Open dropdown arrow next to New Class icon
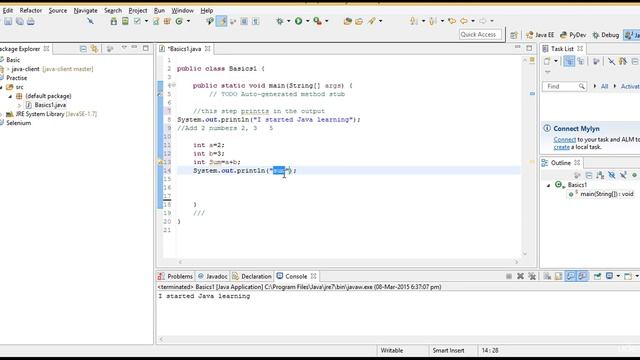Viewport: 640px width, 360px height. pos(188,21)
